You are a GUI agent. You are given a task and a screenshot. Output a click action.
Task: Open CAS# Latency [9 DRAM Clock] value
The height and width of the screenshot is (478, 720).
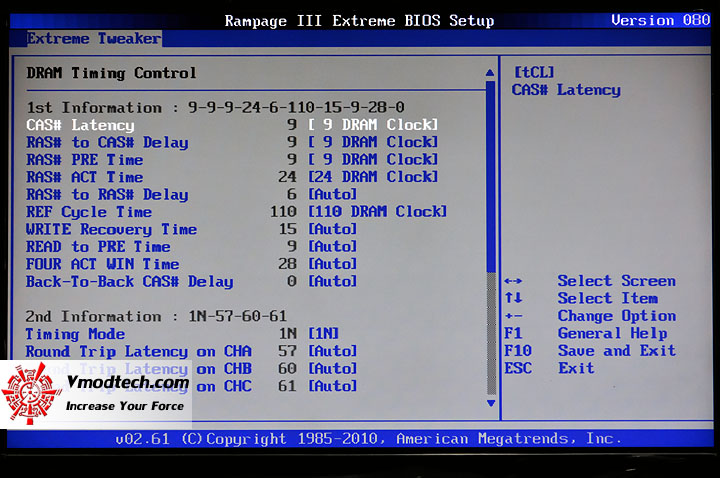click(x=373, y=124)
